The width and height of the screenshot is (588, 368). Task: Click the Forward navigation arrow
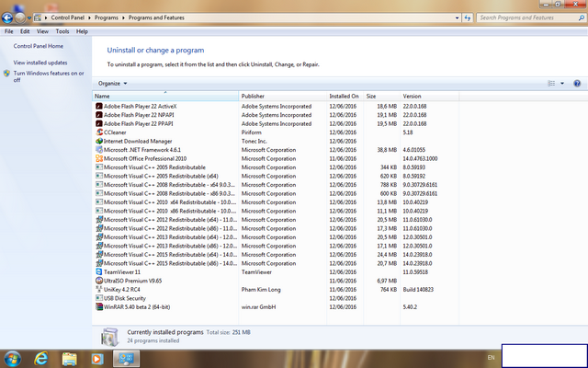20,17
